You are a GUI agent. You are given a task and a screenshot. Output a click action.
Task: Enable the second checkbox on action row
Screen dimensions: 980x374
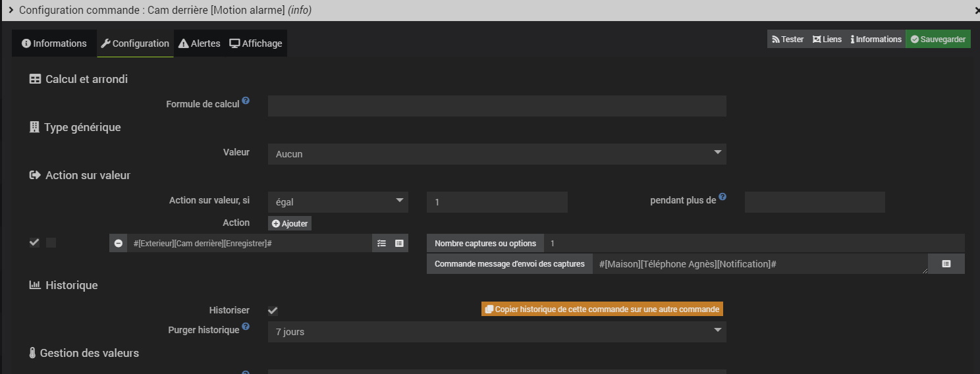coord(51,243)
